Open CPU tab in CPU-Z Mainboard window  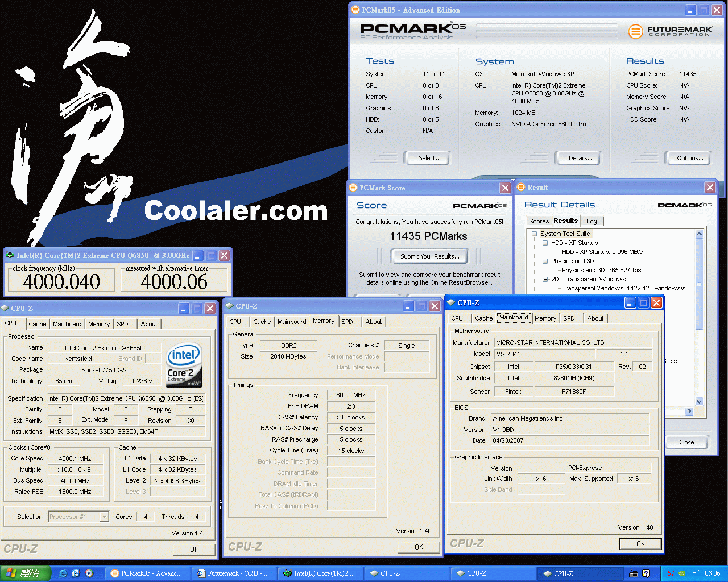click(x=457, y=318)
